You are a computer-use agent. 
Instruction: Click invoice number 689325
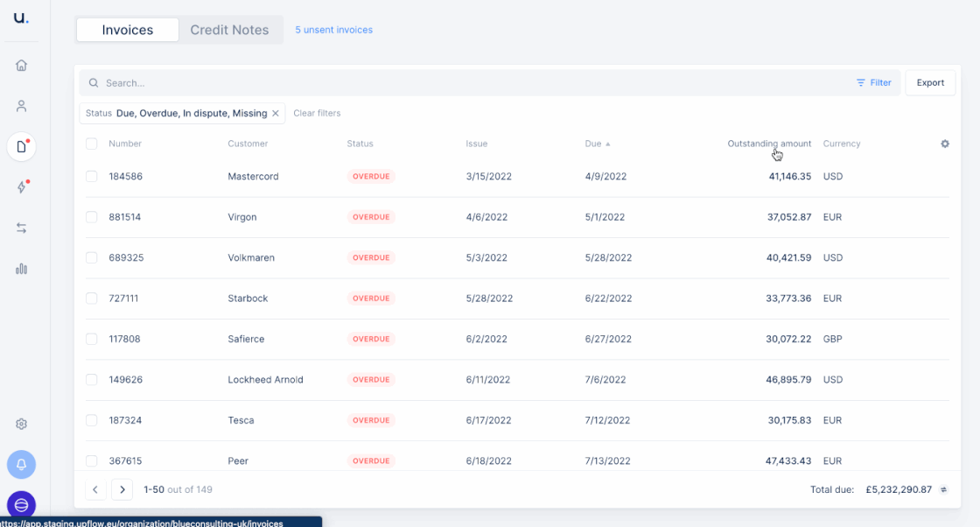coord(126,257)
